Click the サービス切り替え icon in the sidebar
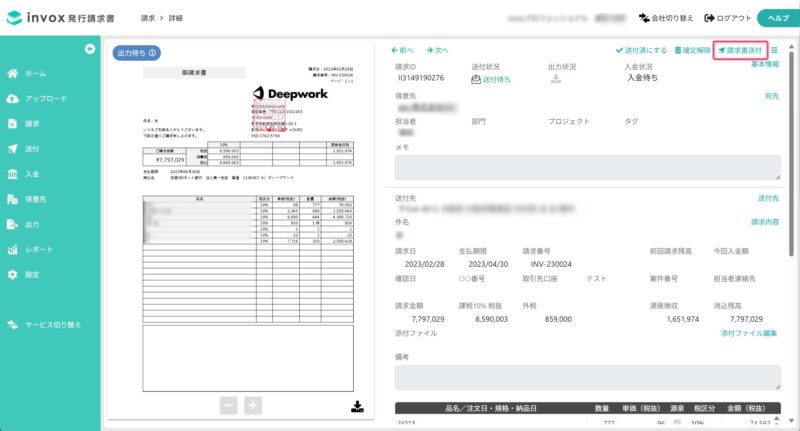This screenshot has height=431, width=800. 12,325
